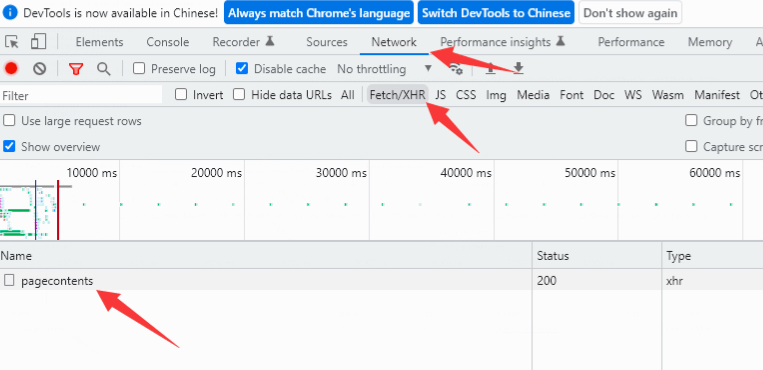The height and width of the screenshot is (370, 763).
Task: Tick the checkbox on the pagecontents row
Action: click(x=9, y=280)
